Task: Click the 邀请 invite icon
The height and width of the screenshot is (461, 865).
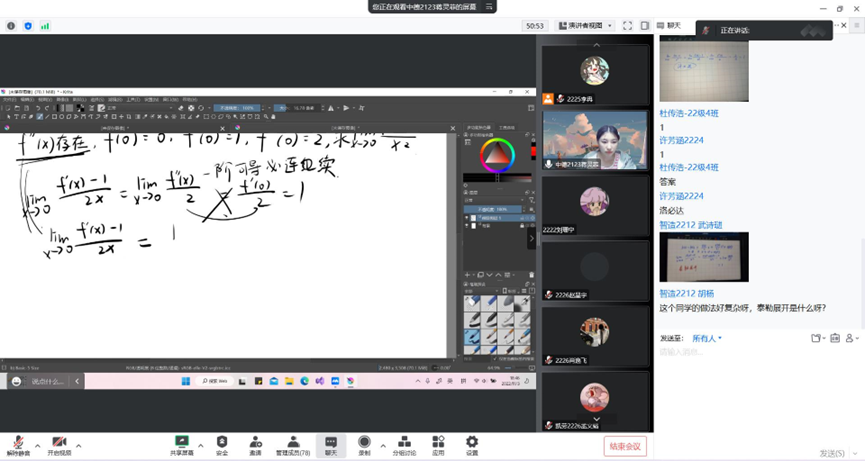Action: click(x=255, y=442)
